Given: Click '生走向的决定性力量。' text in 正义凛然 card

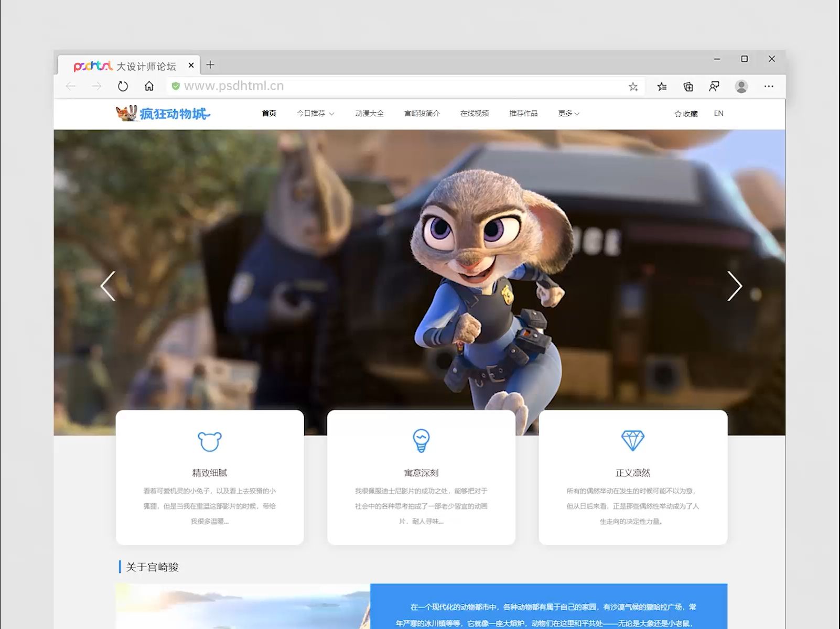Looking at the screenshot, I should (x=631, y=522).
